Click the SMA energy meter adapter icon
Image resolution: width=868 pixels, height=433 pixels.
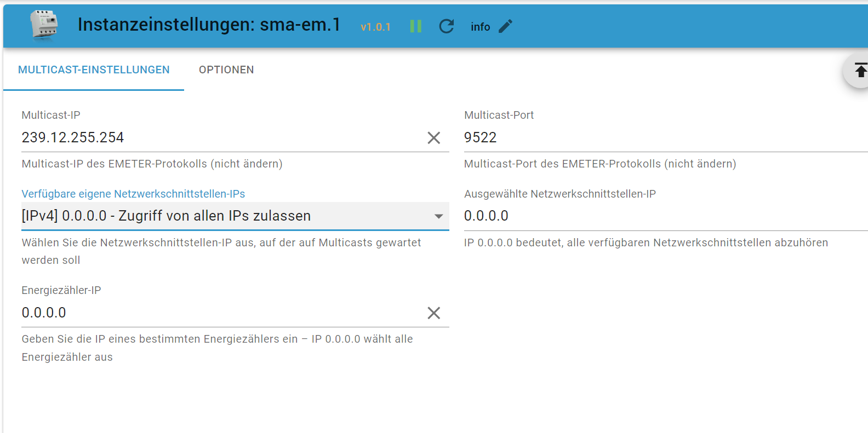click(44, 26)
